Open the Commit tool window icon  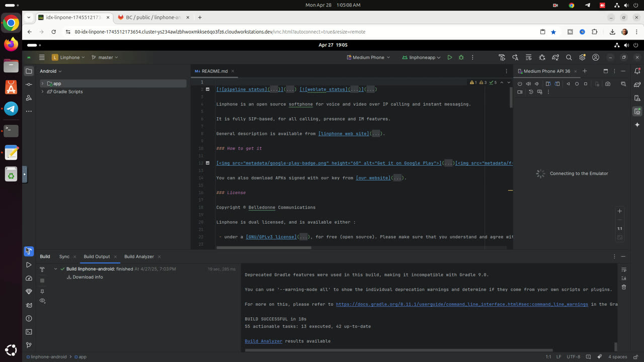[x=29, y=84]
